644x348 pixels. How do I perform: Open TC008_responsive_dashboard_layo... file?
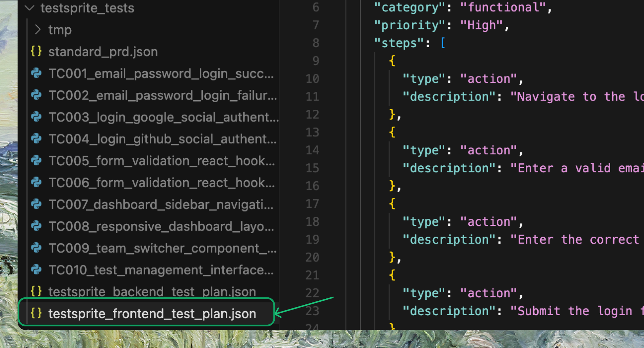click(161, 226)
